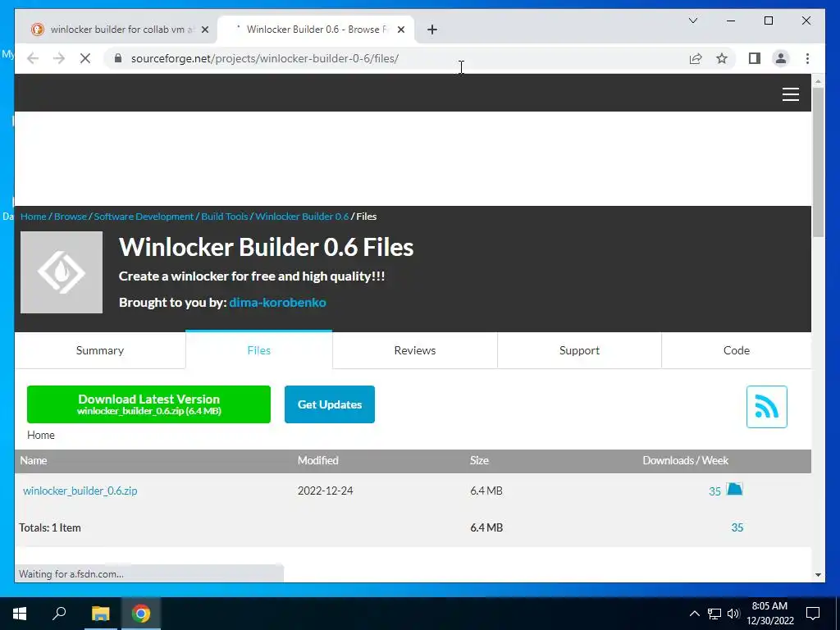This screenshot has height=630, width=840.
Task: Click the Download Latest Version button
Action: 149,404
